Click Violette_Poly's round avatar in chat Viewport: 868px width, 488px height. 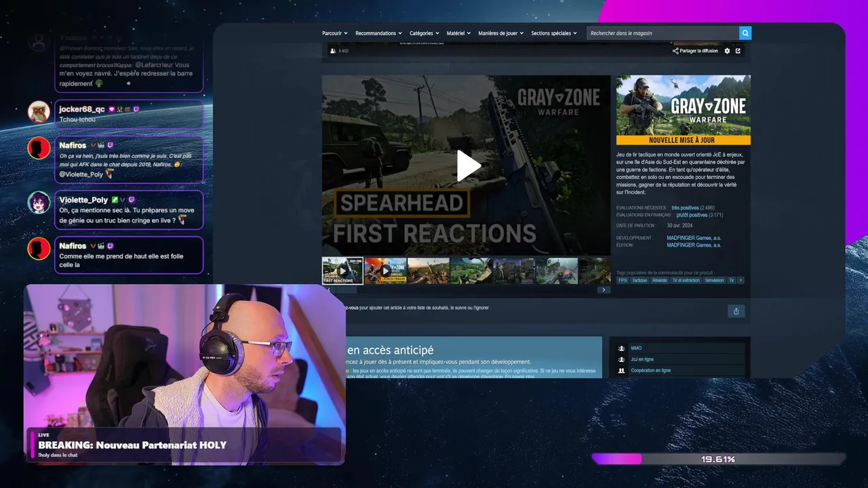39,203
